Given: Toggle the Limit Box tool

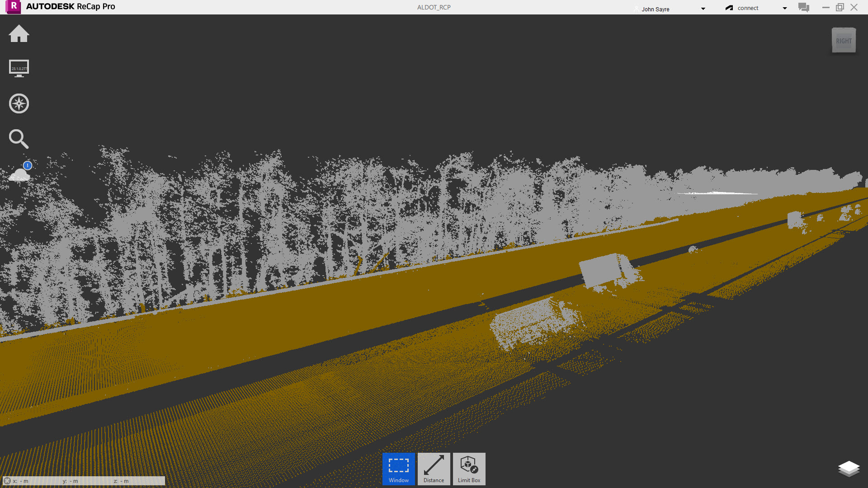Looking at the screenshot, I should (x=469, y=469).
